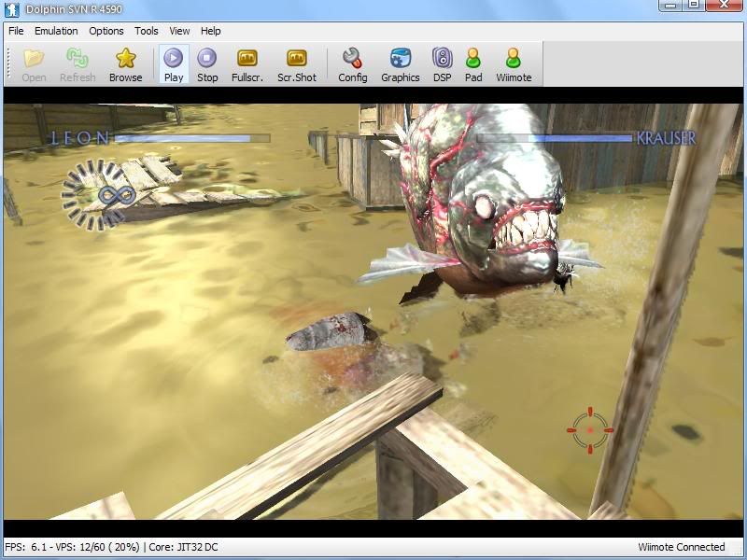Click the Play emulation button
Viewport: 747px width, 560px height.
coord(174,64)
